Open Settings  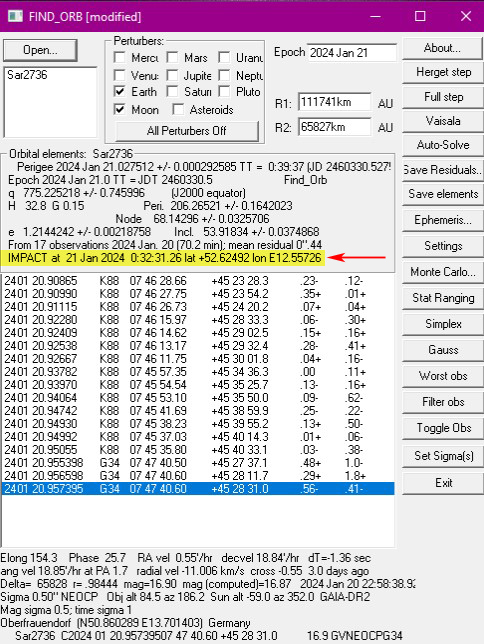tap(443, 246)
